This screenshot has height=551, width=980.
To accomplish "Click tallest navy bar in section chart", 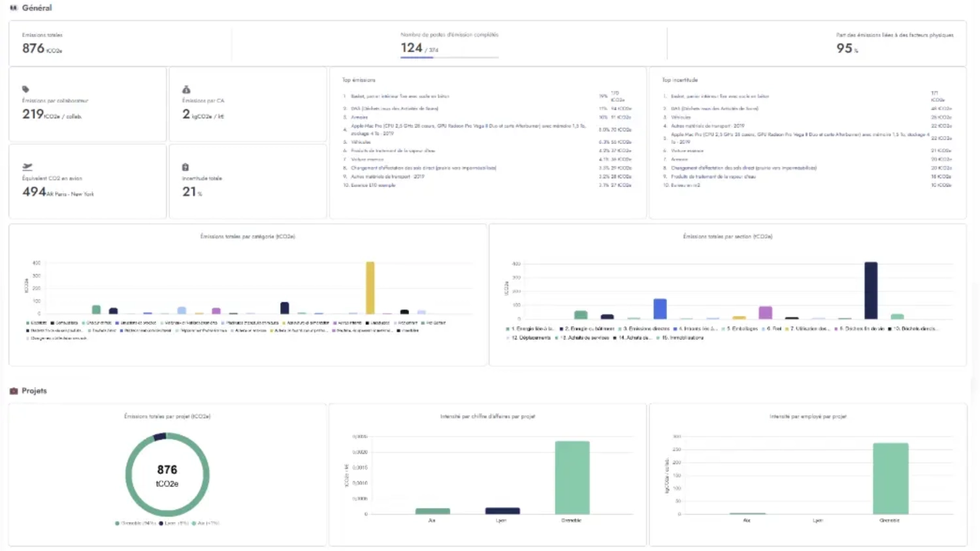I will point(870,291).
